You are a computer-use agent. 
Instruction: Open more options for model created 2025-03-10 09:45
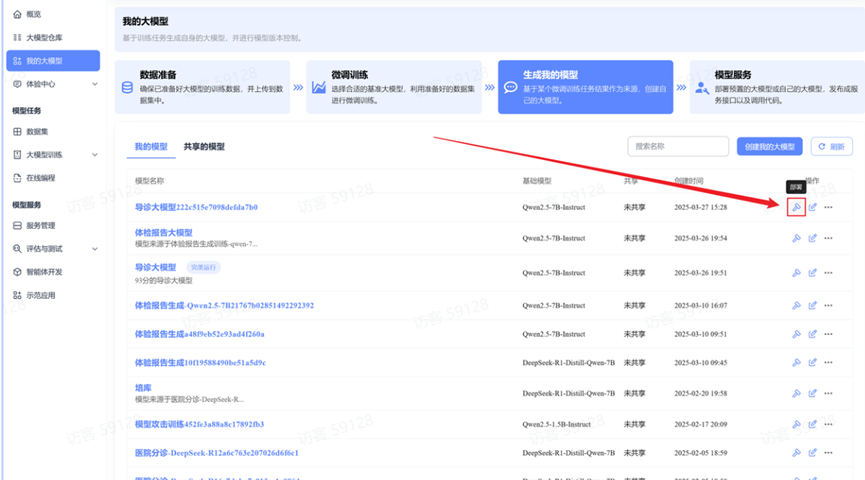(829, 362)
